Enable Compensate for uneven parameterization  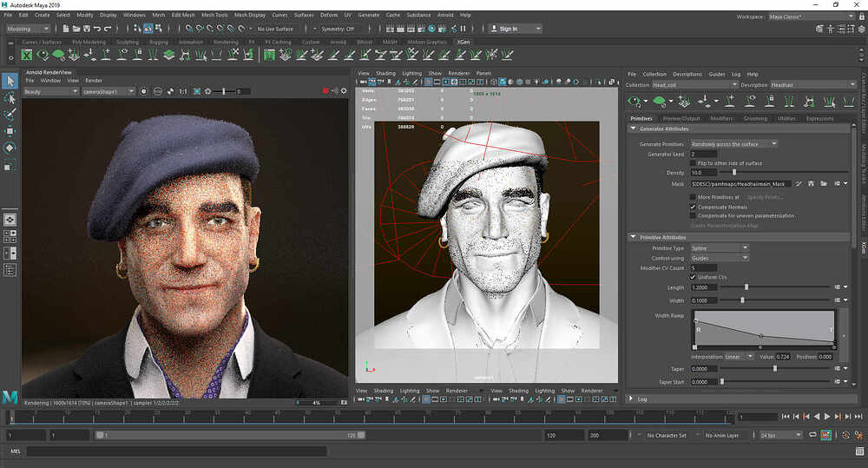(693, 215)
